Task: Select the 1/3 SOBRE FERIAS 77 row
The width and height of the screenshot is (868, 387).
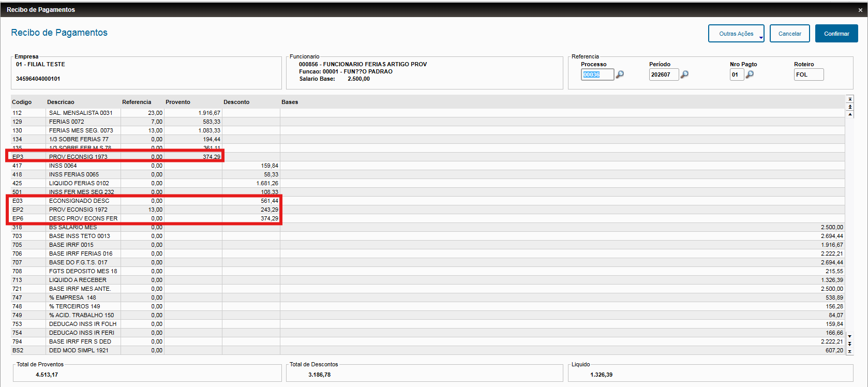Action: click(x=428, y=139)
